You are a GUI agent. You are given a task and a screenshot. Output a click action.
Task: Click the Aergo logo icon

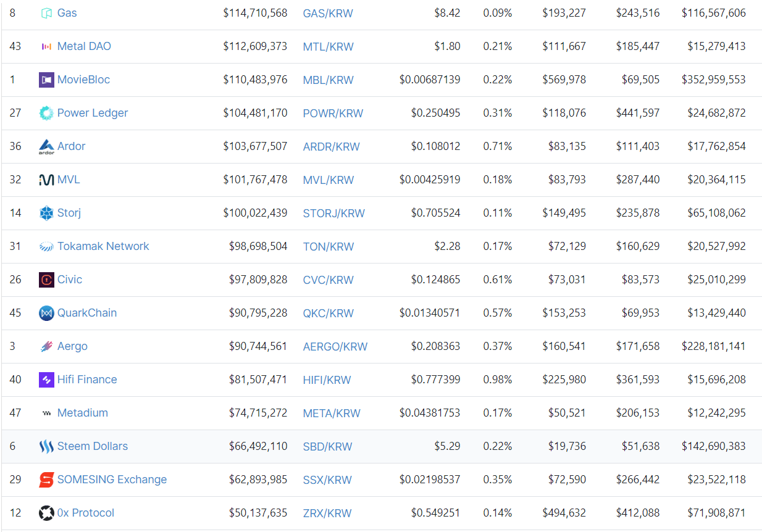tap(46, 346)
